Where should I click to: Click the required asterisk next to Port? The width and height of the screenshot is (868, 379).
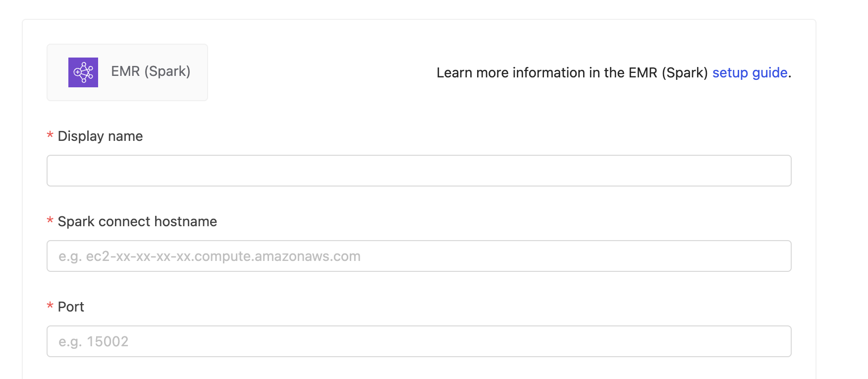click(x=50, y=306)
